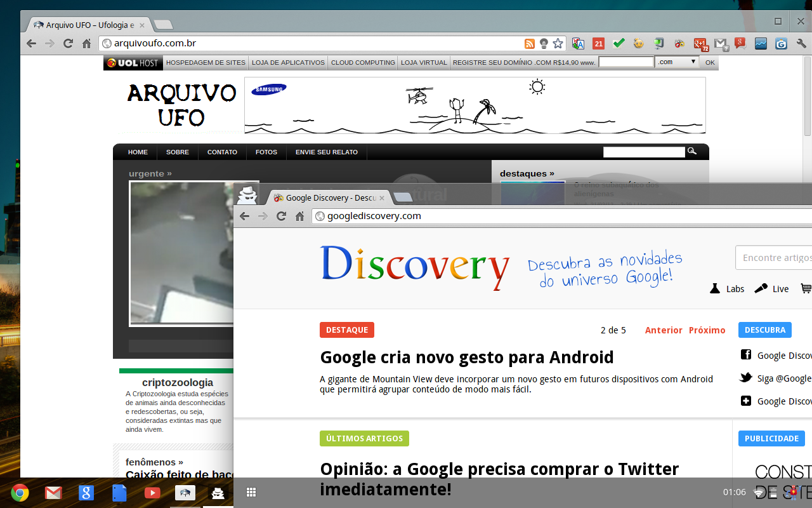
Task: Open the apps grid launcher
Action: click(251, 493)
